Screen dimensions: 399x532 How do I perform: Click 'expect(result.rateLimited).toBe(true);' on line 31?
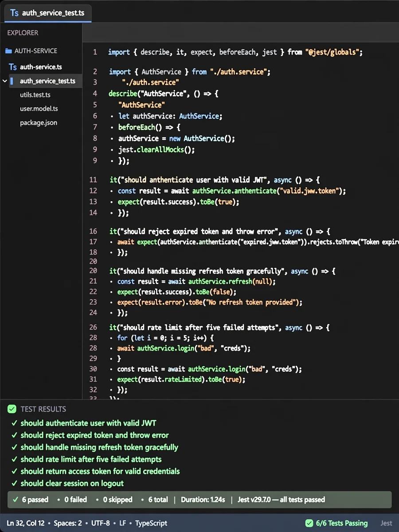[x=181, y=379]
